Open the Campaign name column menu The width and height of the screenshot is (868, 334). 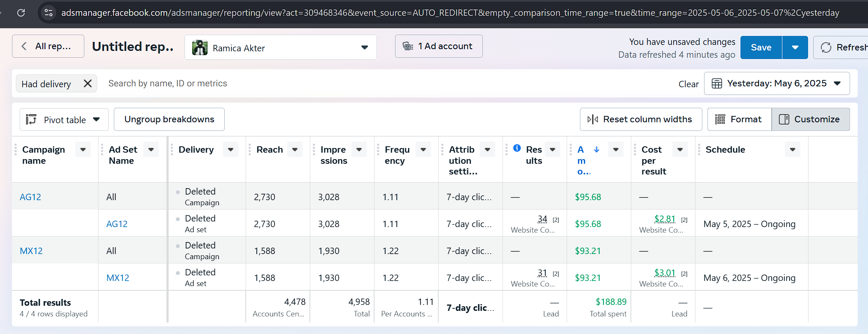pyautogui.click(x=83, y=150)
